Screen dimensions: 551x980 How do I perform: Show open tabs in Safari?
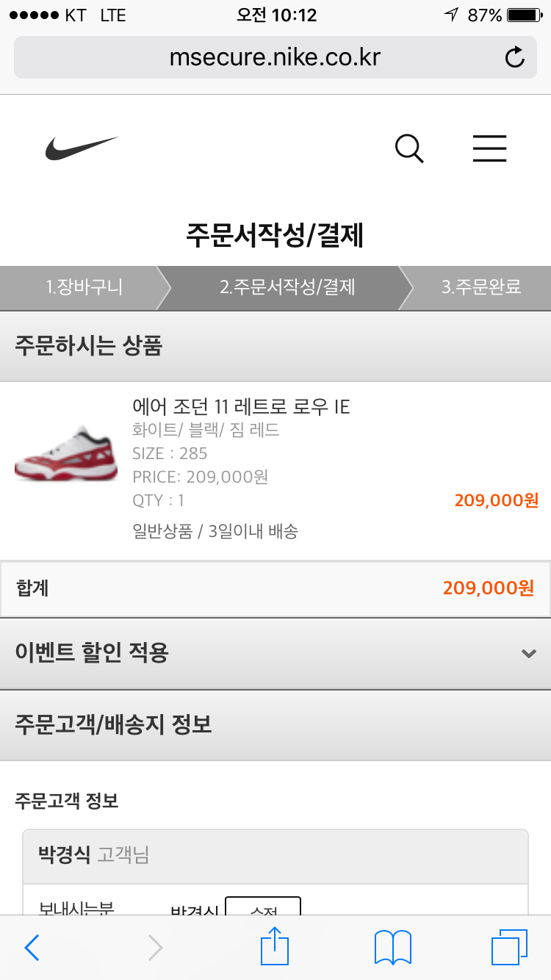point(509,947)
